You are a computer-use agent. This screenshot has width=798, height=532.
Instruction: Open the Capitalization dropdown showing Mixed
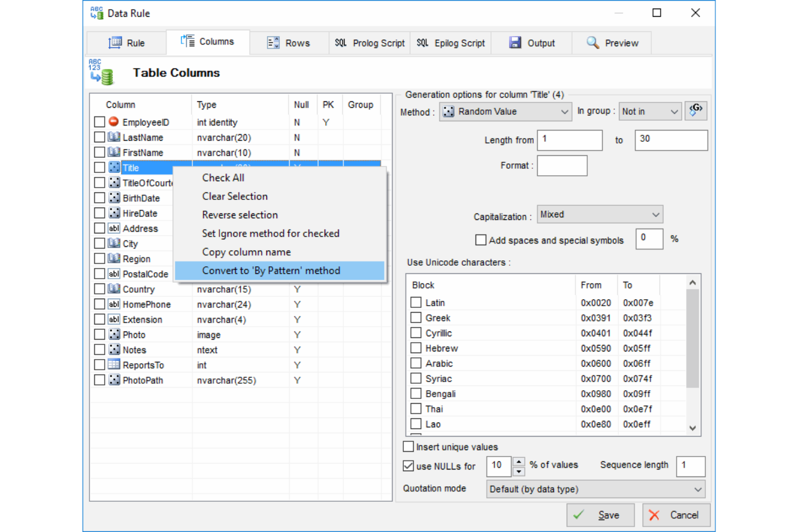click(600, 214)
